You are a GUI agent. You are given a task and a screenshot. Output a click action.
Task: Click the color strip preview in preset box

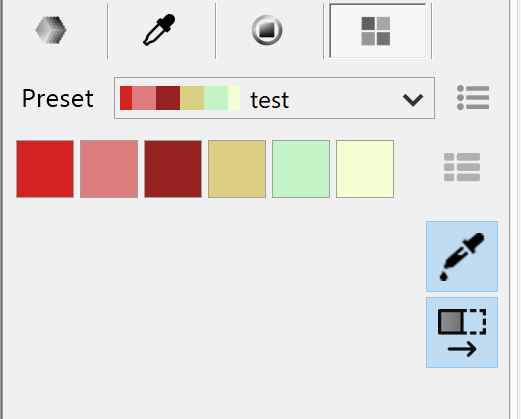(180, 98)
